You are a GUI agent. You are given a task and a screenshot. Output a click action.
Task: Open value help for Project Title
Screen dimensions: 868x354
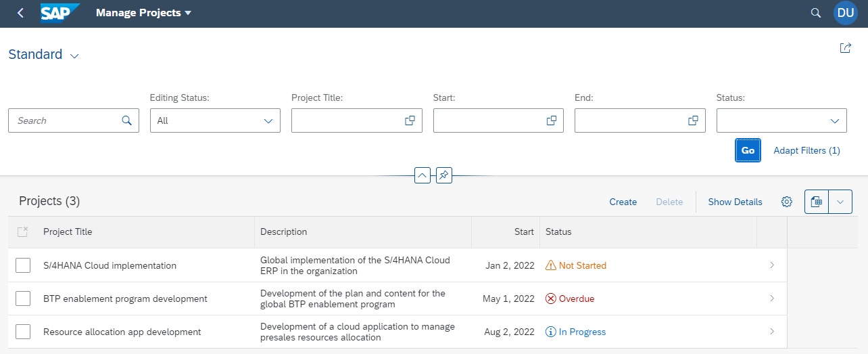point(410,120)
